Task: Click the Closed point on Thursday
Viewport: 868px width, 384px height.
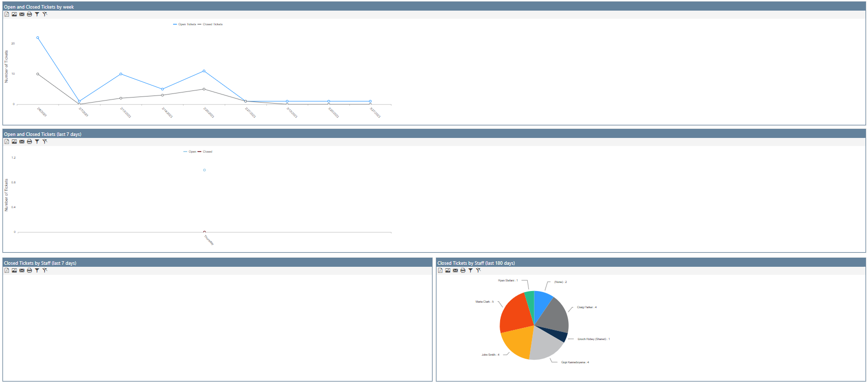Action: (204, 231)
